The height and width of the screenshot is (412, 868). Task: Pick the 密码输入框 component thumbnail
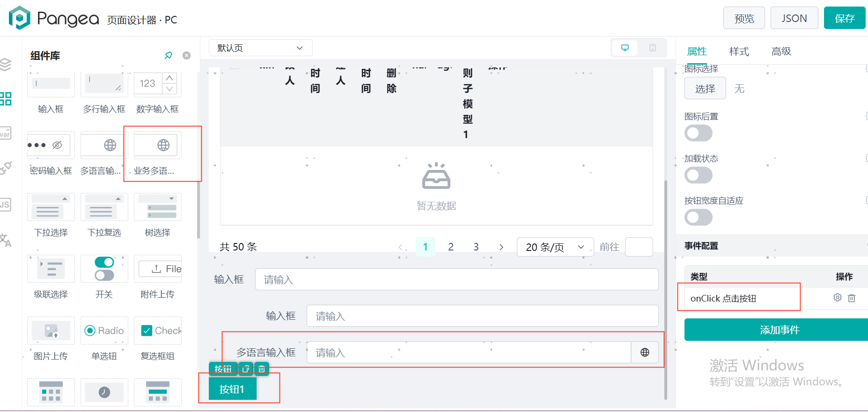51,145
